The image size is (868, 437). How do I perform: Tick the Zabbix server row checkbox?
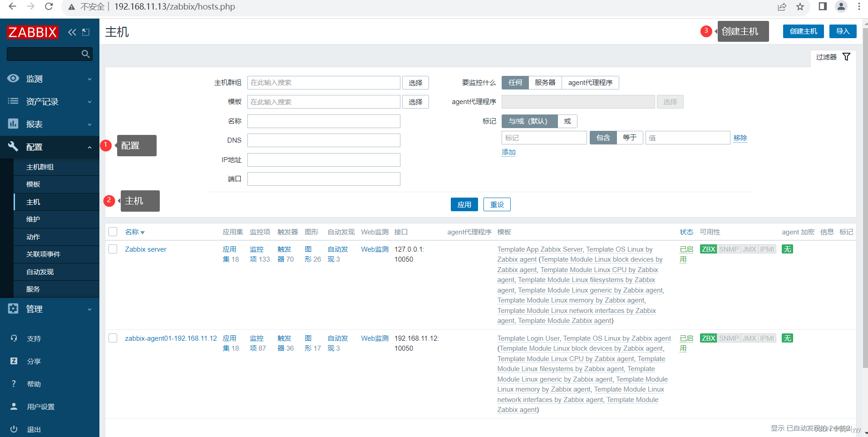coord(113,249)
